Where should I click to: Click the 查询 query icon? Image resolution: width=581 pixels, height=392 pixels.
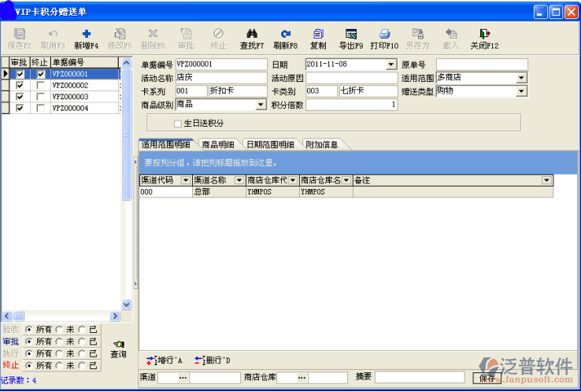[117, 345]
